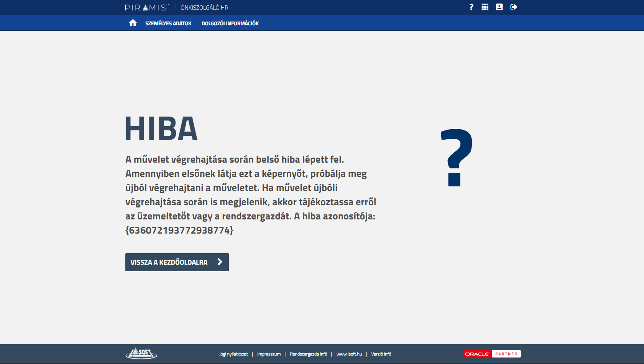Click the Oracle Partner badge

coord(492,354)
